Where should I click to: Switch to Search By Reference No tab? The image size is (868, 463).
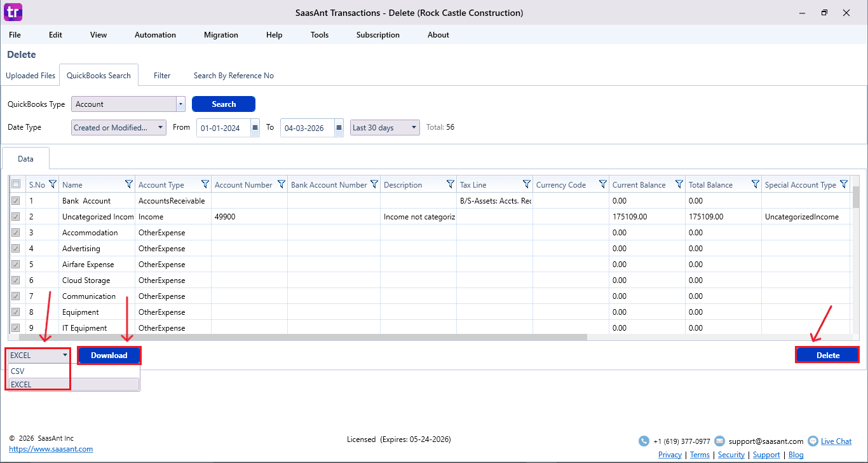coord(234,76)
